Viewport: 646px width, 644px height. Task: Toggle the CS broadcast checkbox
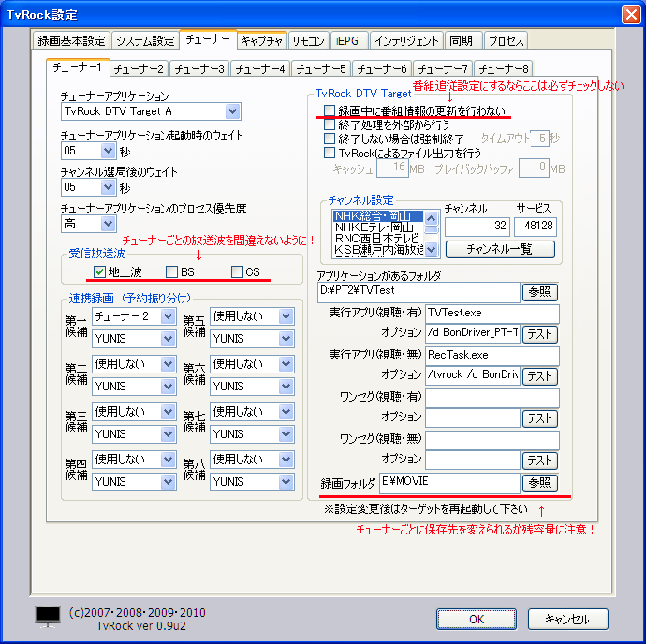237,271
